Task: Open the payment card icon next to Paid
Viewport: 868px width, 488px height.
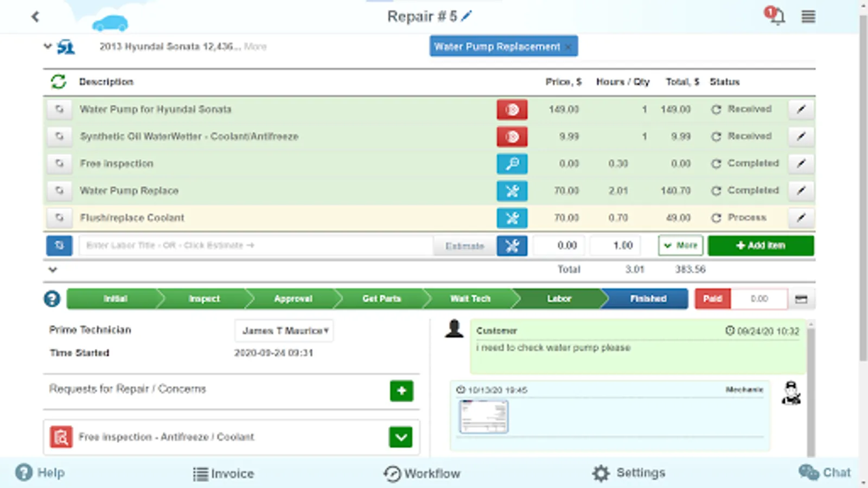Action: (801, 299)
